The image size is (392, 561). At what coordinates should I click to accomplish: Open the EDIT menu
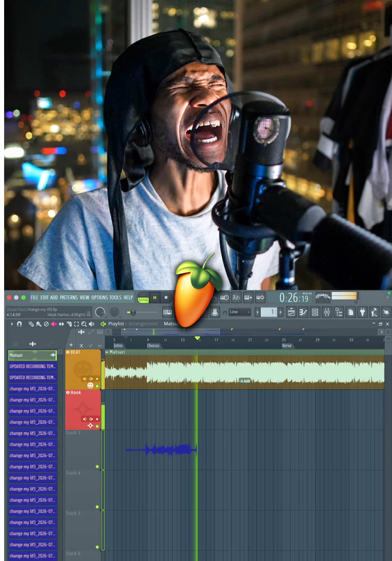(x=44, y=298)
